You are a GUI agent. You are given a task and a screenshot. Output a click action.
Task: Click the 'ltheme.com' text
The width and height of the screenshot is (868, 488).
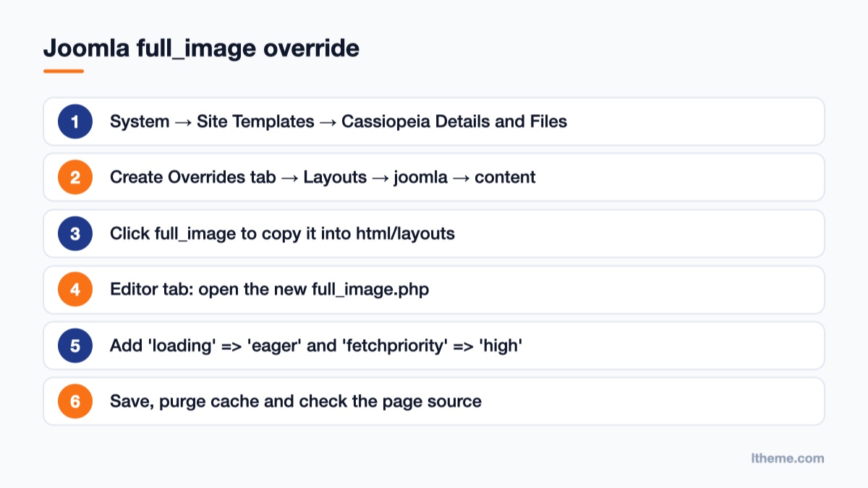(x=788, y=458)
